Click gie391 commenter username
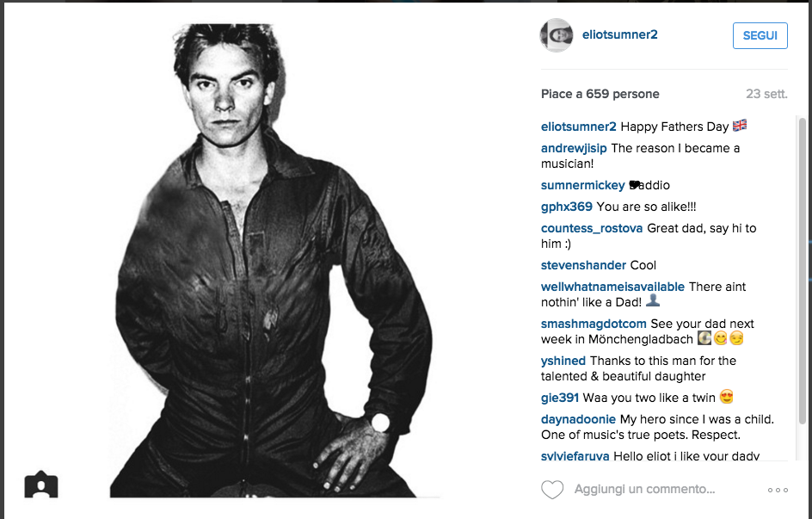The width and height of the screenshot is (812, 519). (560, 398)
